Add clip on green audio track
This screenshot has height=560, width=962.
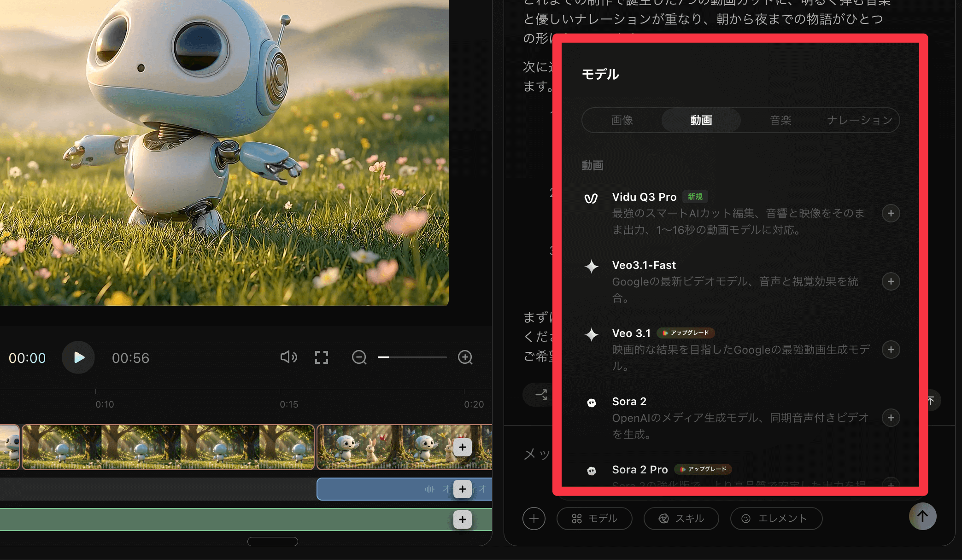coord(462,519)
